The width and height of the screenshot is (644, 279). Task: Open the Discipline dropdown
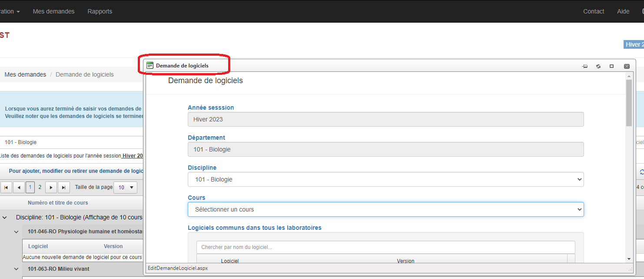[x=385, y=179]
